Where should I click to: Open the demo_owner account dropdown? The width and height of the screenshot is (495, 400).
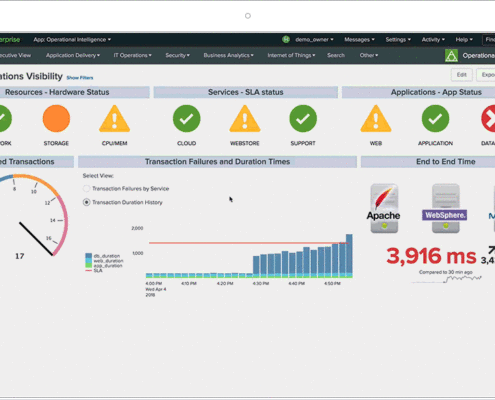pos(314,40)
